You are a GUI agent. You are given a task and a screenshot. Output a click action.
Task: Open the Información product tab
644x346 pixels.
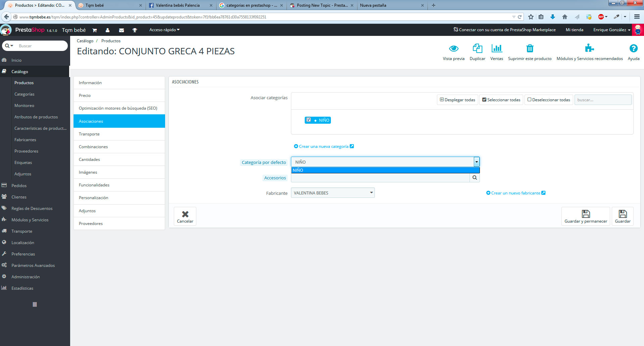point(119,83)
